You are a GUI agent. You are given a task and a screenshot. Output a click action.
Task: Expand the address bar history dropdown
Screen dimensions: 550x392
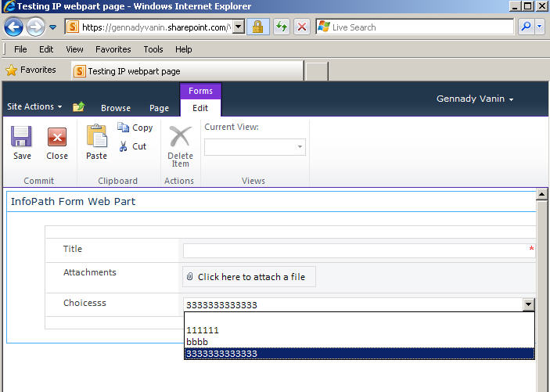[x=239, y=27]
